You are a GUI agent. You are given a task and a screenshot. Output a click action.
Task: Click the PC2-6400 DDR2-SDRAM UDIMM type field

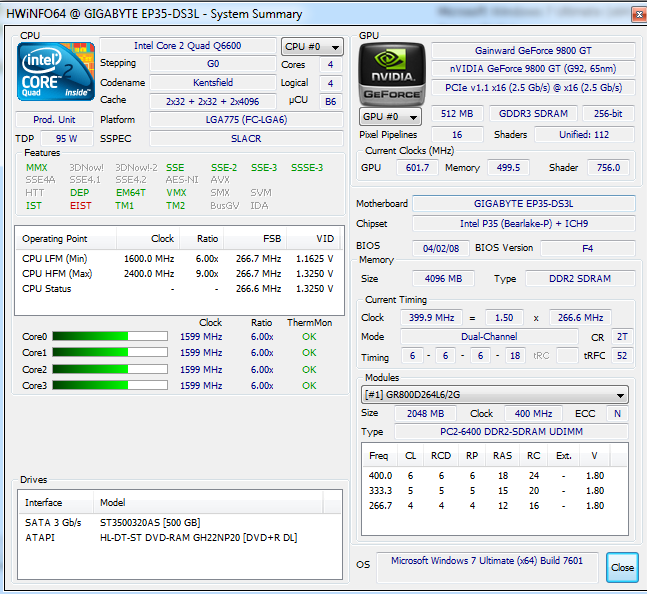click(x=511, y=431)
